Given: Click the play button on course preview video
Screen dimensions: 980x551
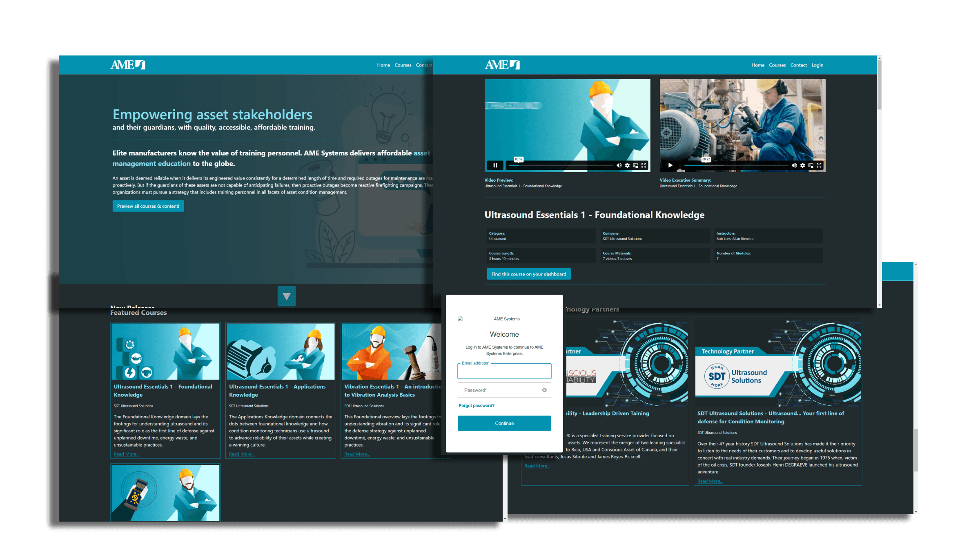Looking at the screenshot, I should [x=495, y=166].
